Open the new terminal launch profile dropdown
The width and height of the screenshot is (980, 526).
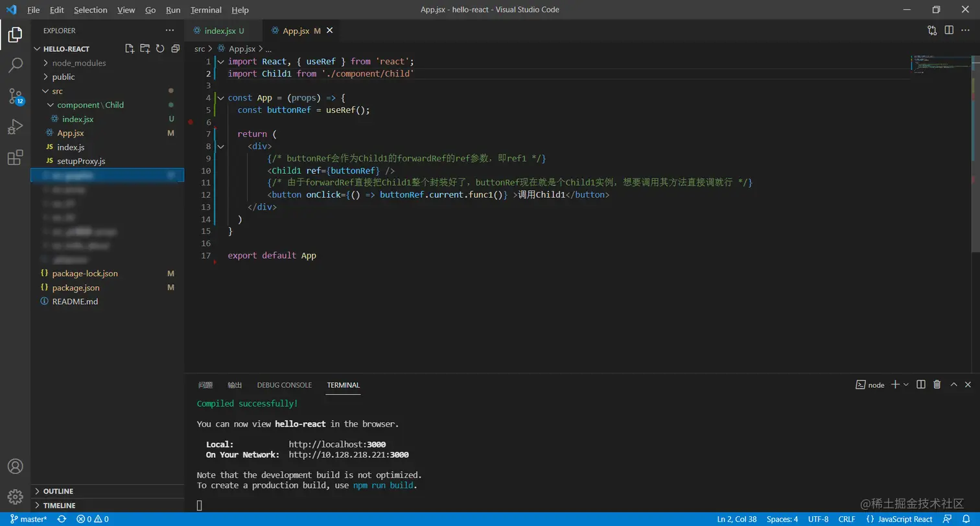pos(906,385)
